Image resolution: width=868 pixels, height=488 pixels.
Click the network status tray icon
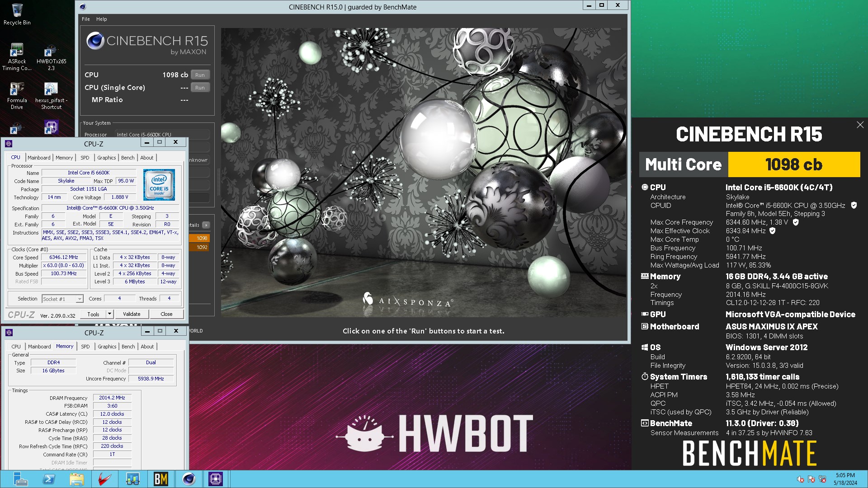tap(822, 479)
